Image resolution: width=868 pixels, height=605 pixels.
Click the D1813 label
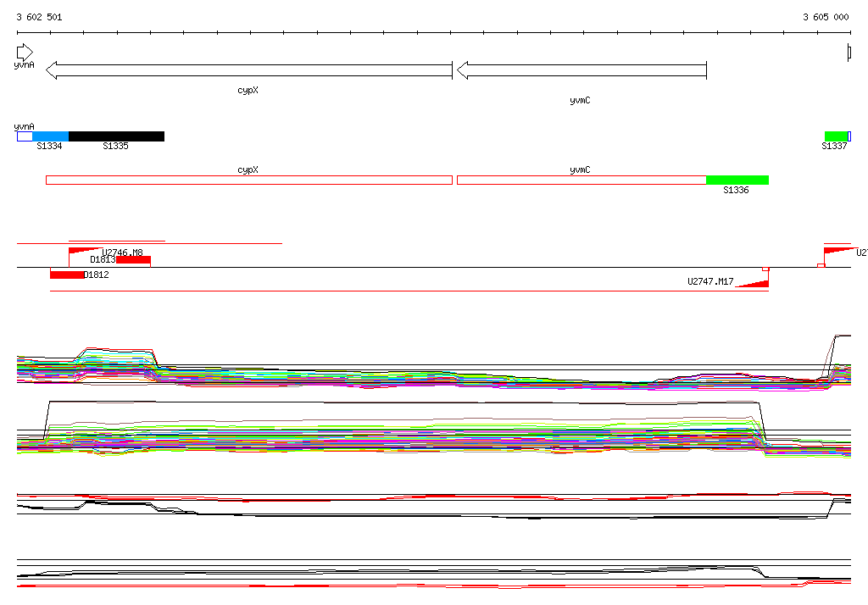pos(103,259)
